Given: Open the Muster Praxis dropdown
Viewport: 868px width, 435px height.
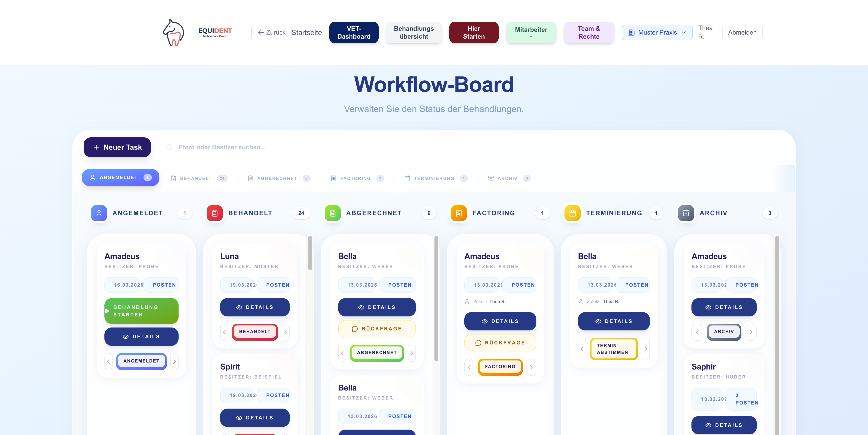Looking at the screenshot, I should [x=657, y=33].
